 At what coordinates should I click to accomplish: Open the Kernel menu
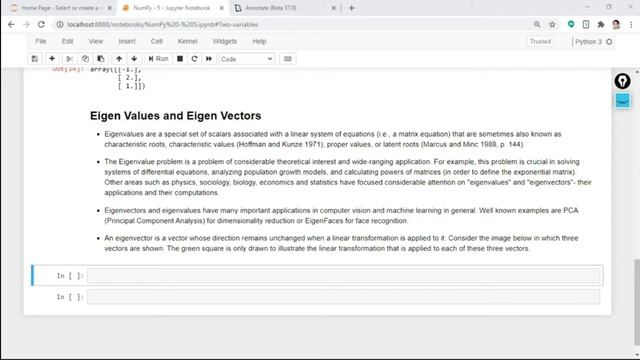187,41
